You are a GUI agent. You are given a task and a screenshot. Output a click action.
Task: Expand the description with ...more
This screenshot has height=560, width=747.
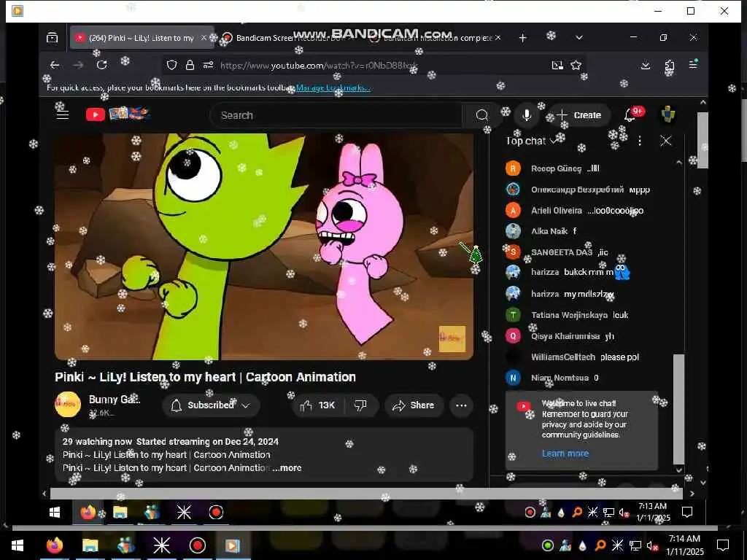coord(287,468)
